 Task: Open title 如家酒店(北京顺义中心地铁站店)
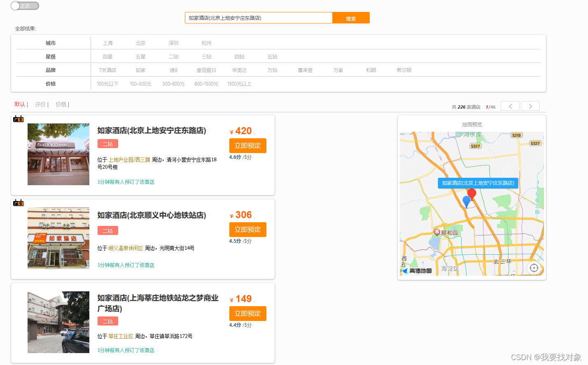(152, 215)
